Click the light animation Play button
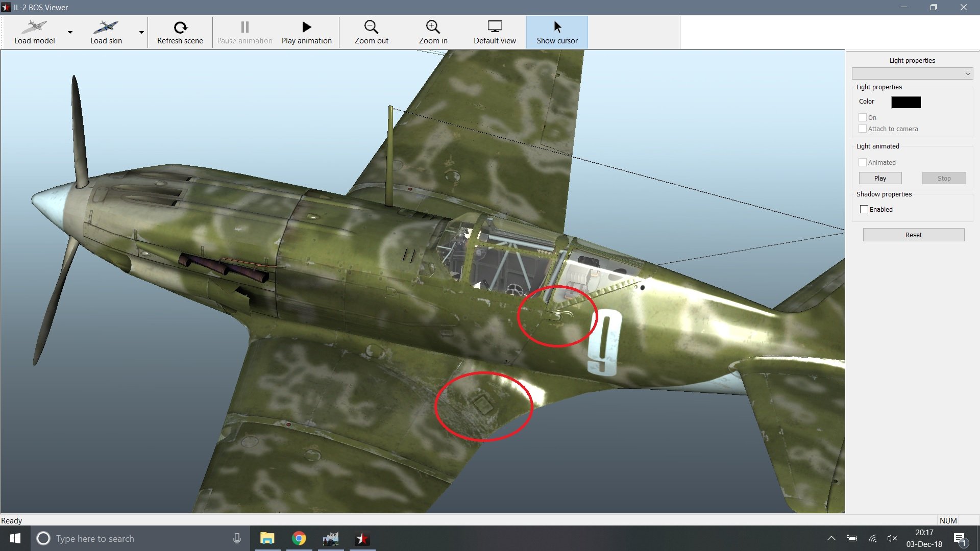Viewport: 980px width, 551px height. click(x=880, y=178)
